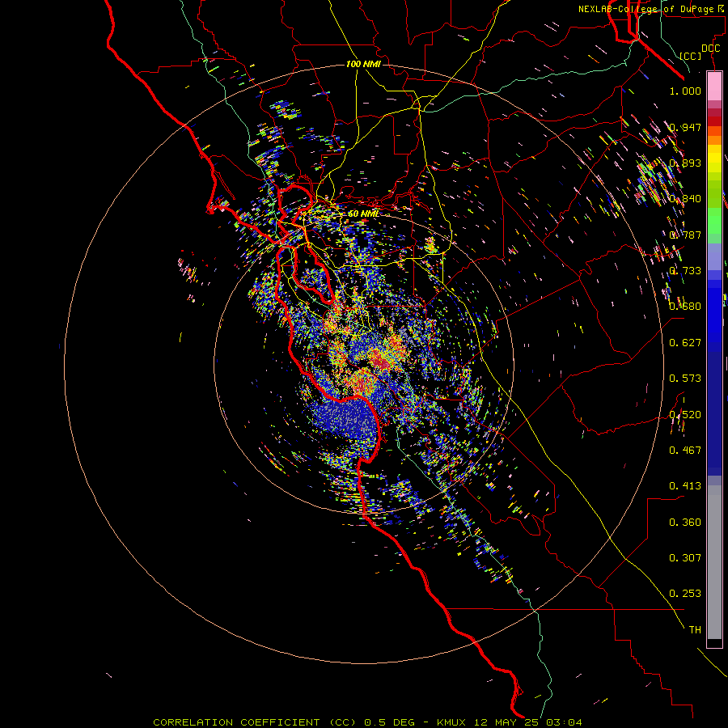Viewport: 728px width, 728px height.
Task: Click the [CC] legend unit label
Action: 691,56
